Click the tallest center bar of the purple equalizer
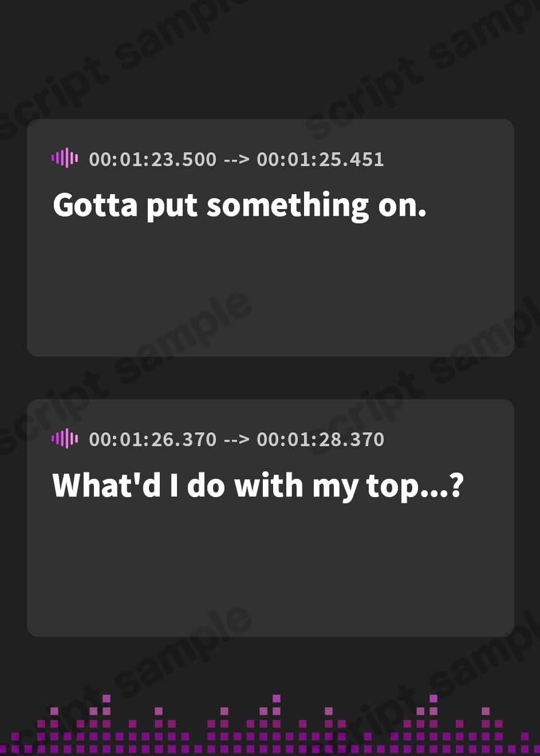 (277, 723)
